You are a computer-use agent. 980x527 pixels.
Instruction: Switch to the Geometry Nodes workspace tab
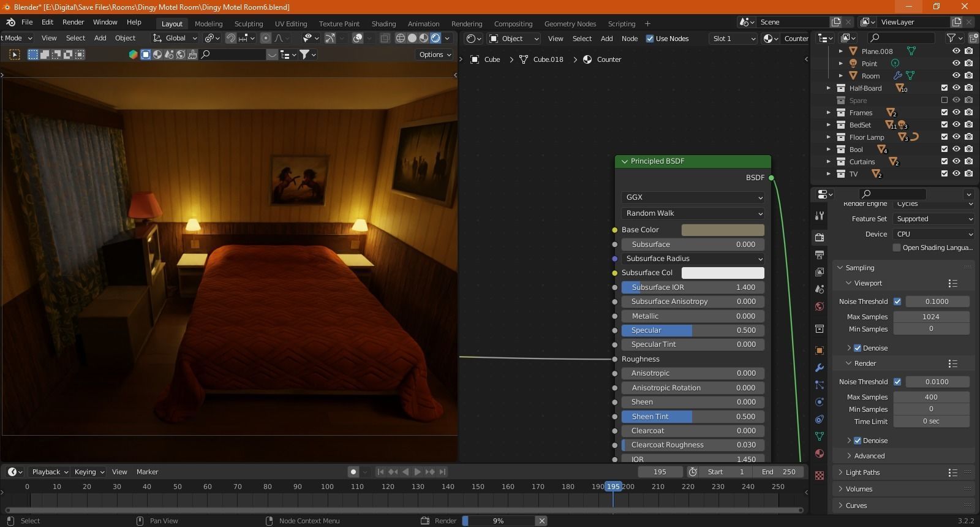point(570,24)
